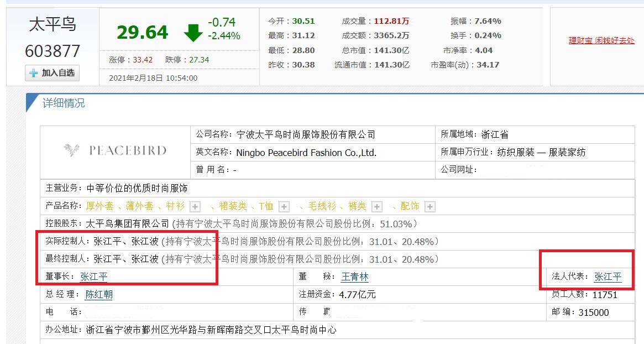Click the 流通市值 value 141.30亿
This screenshot has width=644, height=344.
tap(391, 65)
